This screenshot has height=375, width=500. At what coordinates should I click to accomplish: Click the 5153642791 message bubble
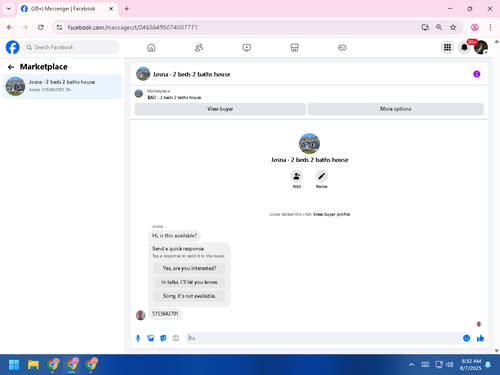165,314
